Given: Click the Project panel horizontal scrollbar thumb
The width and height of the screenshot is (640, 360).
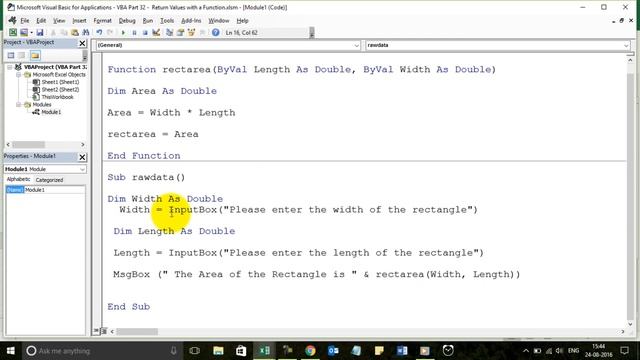Looking at the screenshot, I should (28, 144).
